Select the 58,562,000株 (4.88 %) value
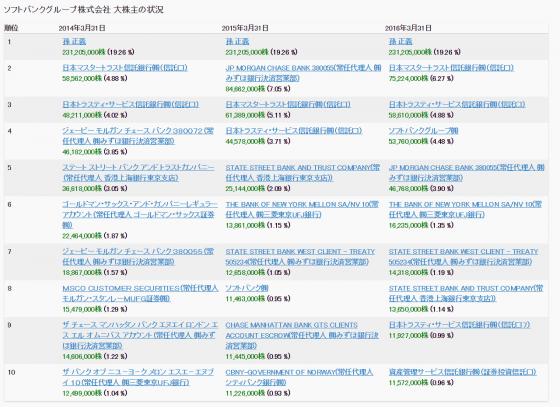Viewport: 560px width, 407px height. click(x=95, y=78)
